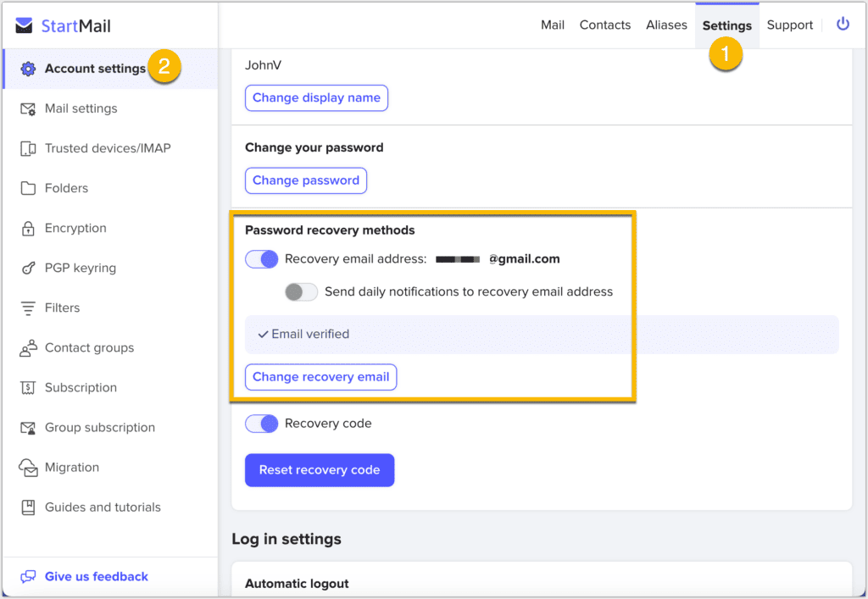868x599 pixels.
Task: Click the Contact groups people icon
Action: [28, 348]
